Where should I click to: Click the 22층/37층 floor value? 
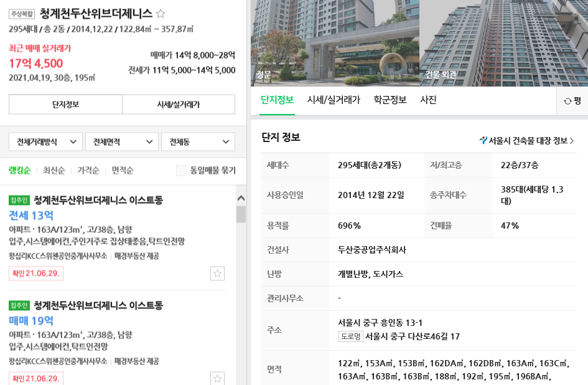point(520,165)
